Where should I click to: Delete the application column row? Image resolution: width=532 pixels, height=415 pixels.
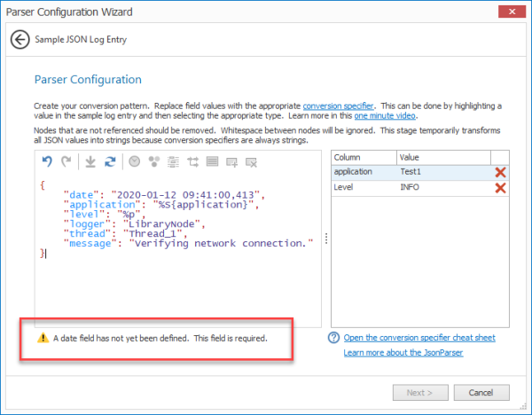click(500, 172)
